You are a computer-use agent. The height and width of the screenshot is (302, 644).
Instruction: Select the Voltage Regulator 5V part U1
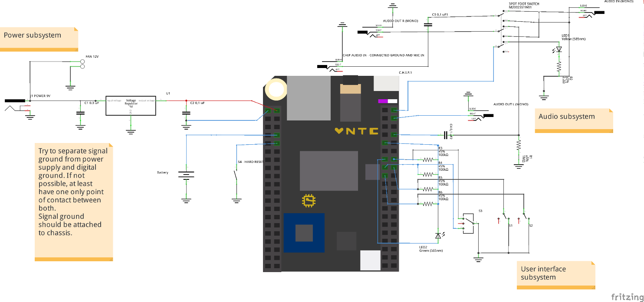130,105
